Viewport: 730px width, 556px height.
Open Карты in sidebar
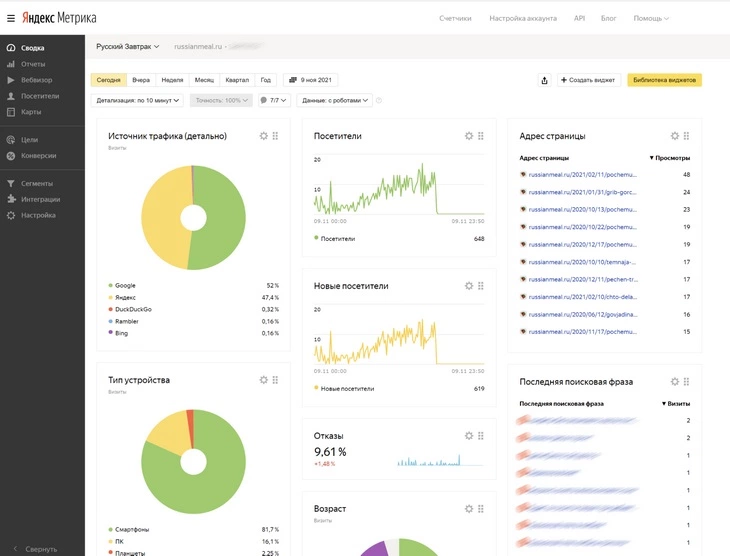pos(31,112)
